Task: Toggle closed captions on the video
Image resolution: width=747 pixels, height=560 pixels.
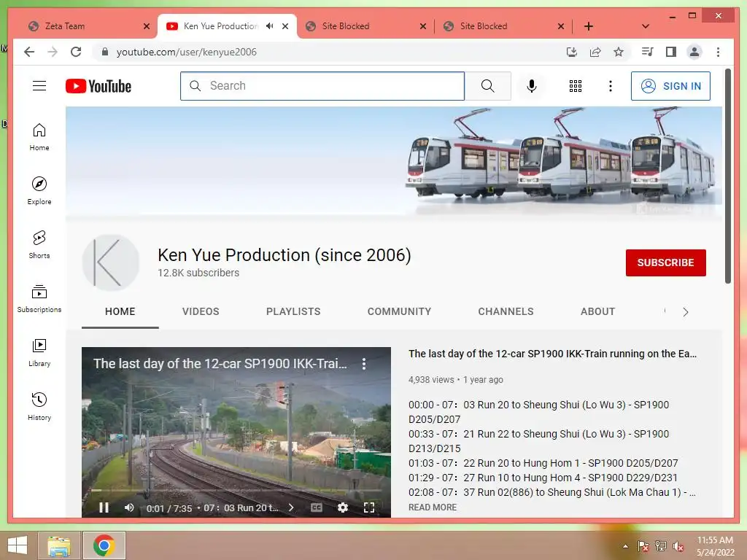Action: [317, 507]
